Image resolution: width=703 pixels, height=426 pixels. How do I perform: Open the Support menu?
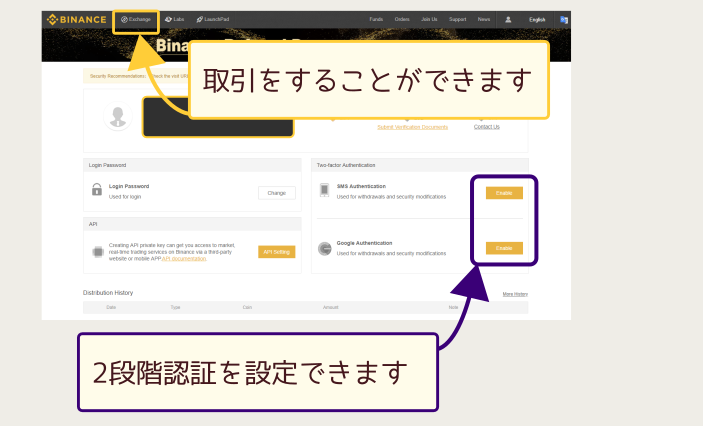click(457, 19)
